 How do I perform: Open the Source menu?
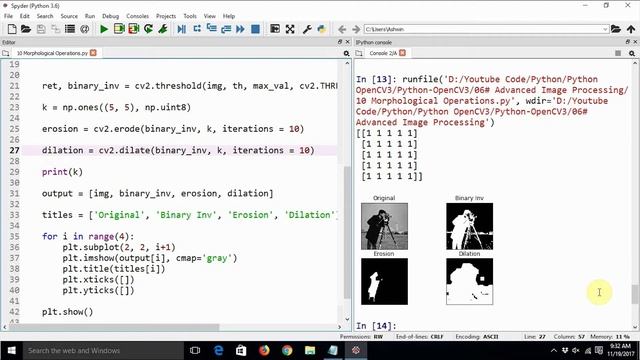(x=69, y=16)
